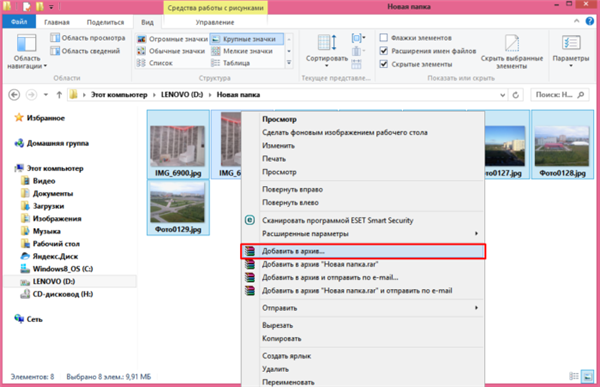Open the help question mark icon
The image size is (600, 387).
pyautogui.click(x=590, y=21)
